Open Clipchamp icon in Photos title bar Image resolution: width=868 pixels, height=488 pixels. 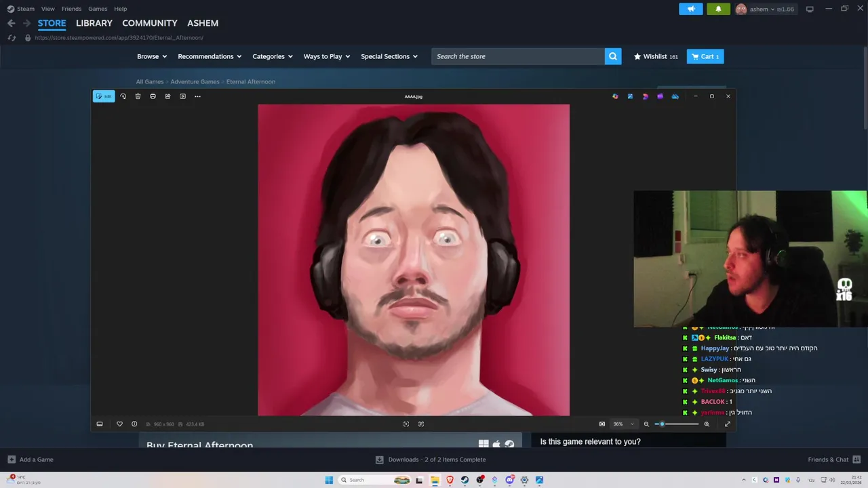tap(660, 96)
